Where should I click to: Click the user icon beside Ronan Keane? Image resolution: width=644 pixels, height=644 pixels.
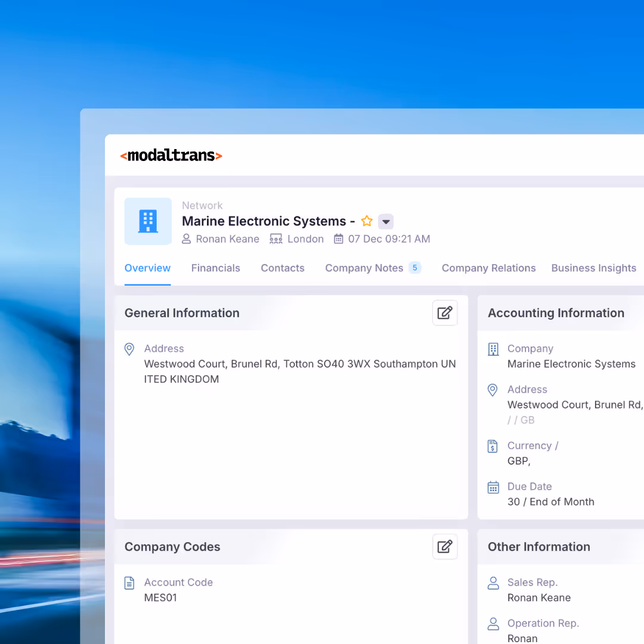click(186, 239)
